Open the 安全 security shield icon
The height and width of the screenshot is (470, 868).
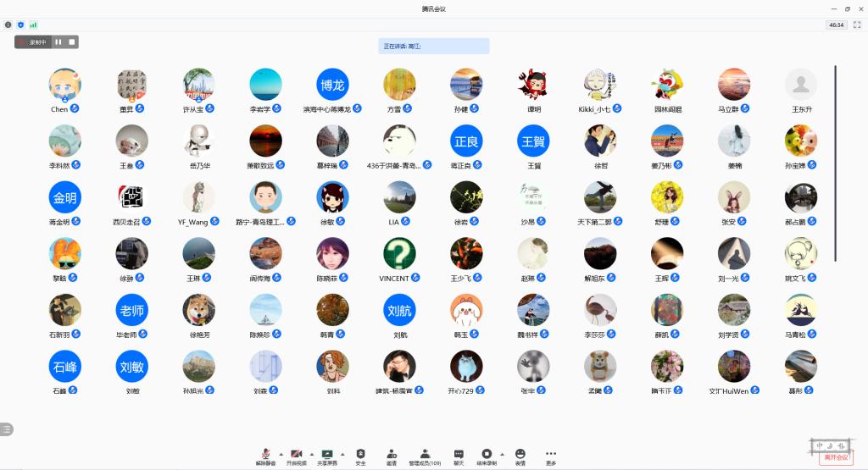[360, 455]
